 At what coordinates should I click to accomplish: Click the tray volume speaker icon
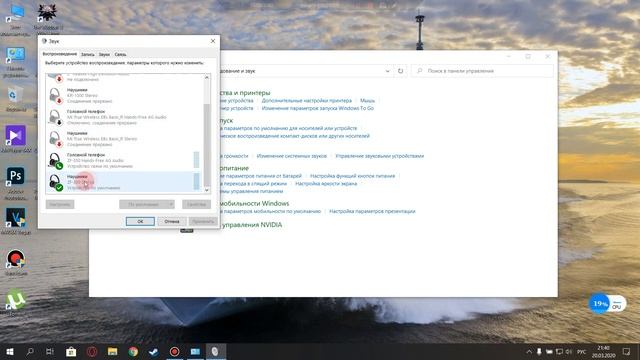tap(569, 351)
